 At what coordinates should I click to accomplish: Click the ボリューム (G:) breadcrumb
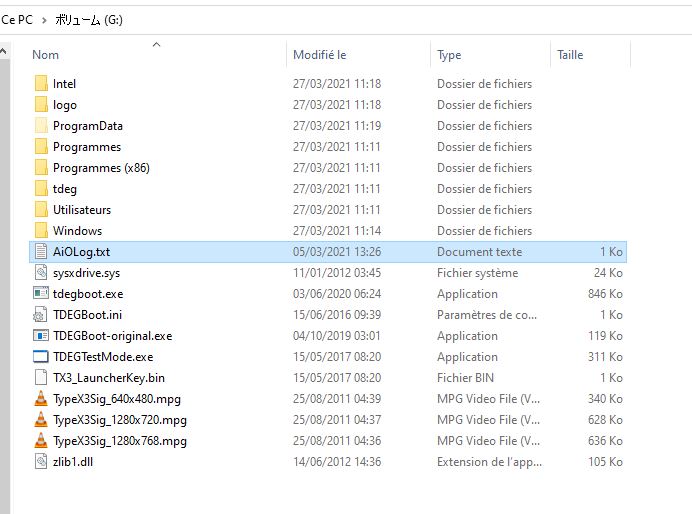[x=89, y=20]
